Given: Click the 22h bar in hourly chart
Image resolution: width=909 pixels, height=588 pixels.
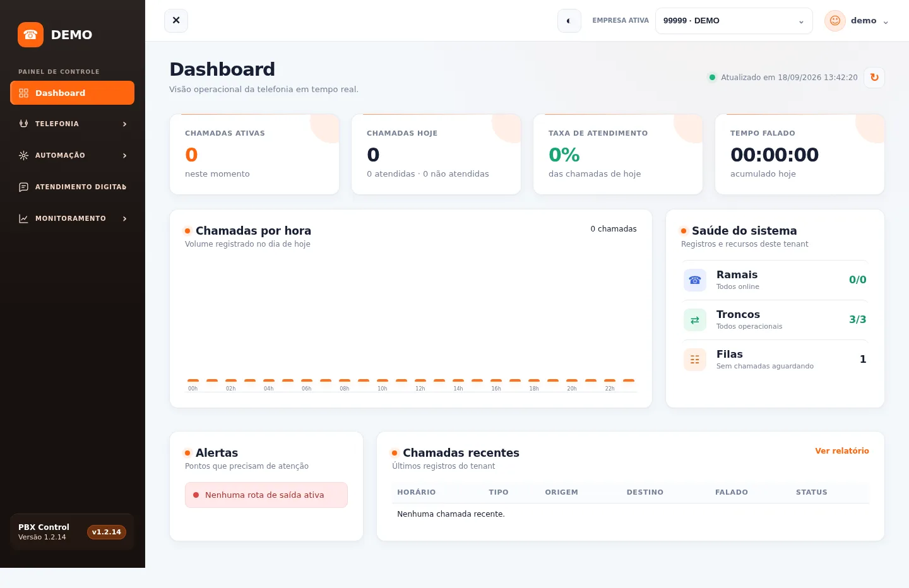Looking at the screenshot, I should (610, 380).
